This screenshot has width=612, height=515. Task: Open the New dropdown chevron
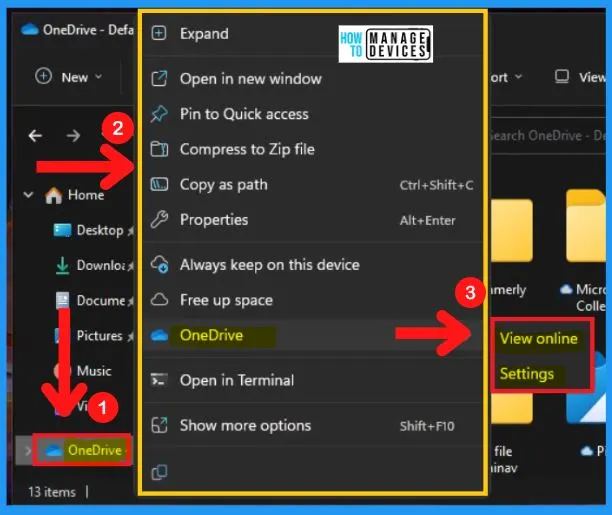pyautogui.click(x=99, y=77)
